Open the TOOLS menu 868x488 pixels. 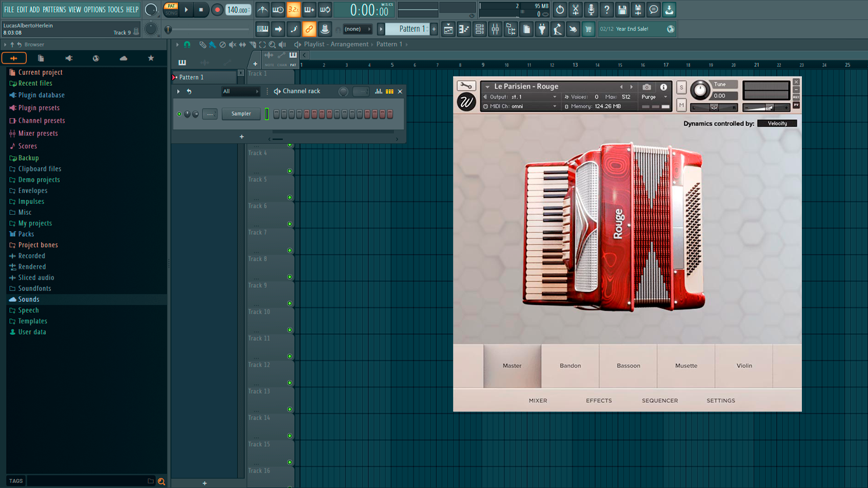point(116,10)
